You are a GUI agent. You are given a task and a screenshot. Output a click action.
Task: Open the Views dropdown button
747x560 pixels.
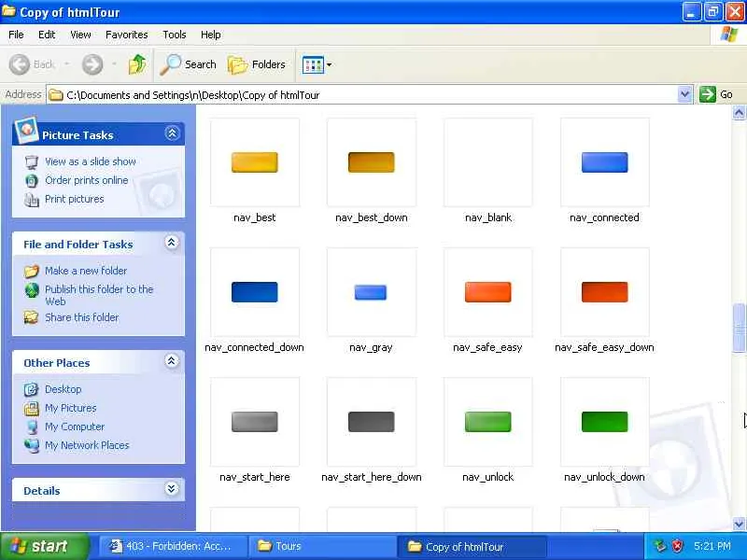(x=317, y=64)
